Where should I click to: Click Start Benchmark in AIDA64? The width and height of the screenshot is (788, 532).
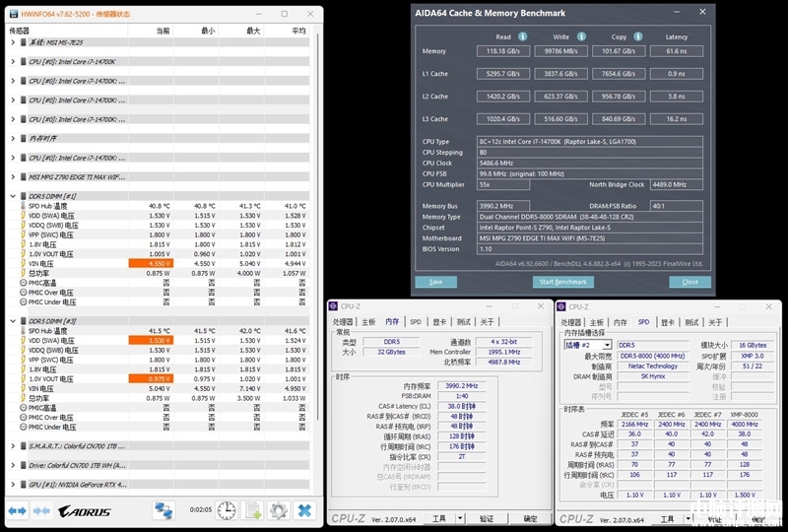[x=562, y=282]
